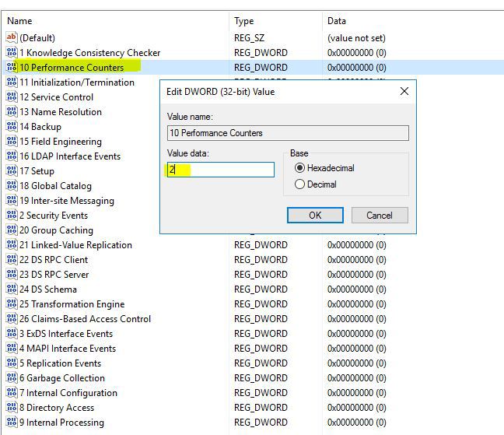The height and width of the screenshot is (435, 504).
Task: Click DWORD icon for 21 Linked-Value Replication
Action: [11, 244]
